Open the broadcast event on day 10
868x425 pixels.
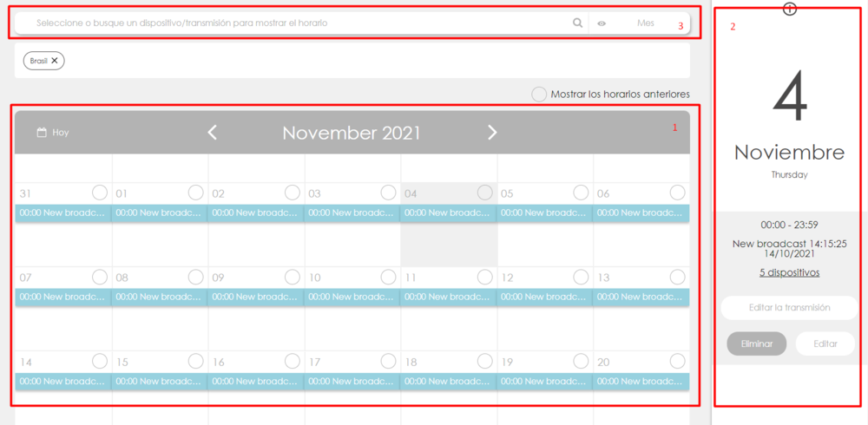pyautogui.click(x=352, y=297)
